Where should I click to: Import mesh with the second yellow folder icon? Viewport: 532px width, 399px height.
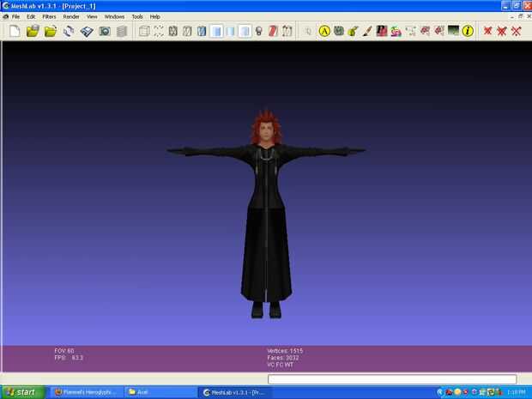point(51,31)
